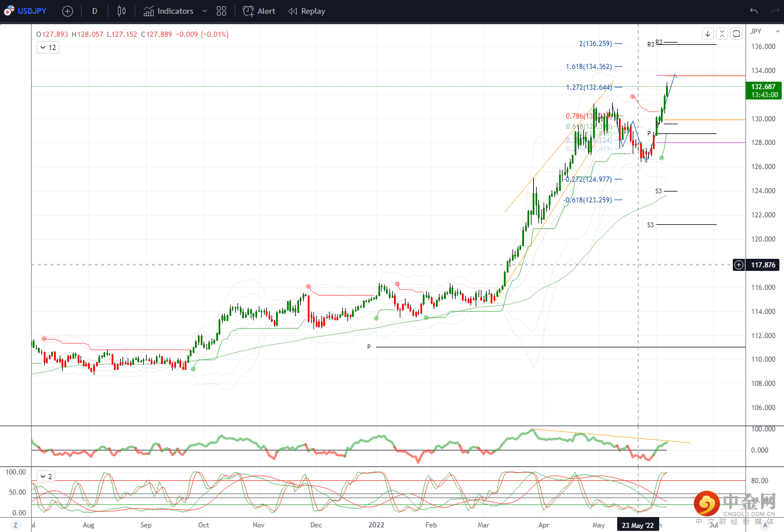784x532 pixels.
Task: Click the undo arrow icon
Action: tap(754, 11)
